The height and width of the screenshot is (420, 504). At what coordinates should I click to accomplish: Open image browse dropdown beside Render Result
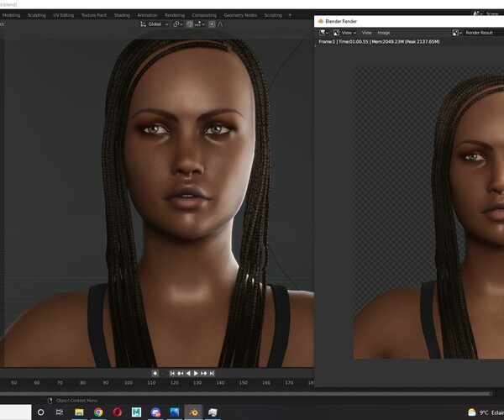(457, 33)
